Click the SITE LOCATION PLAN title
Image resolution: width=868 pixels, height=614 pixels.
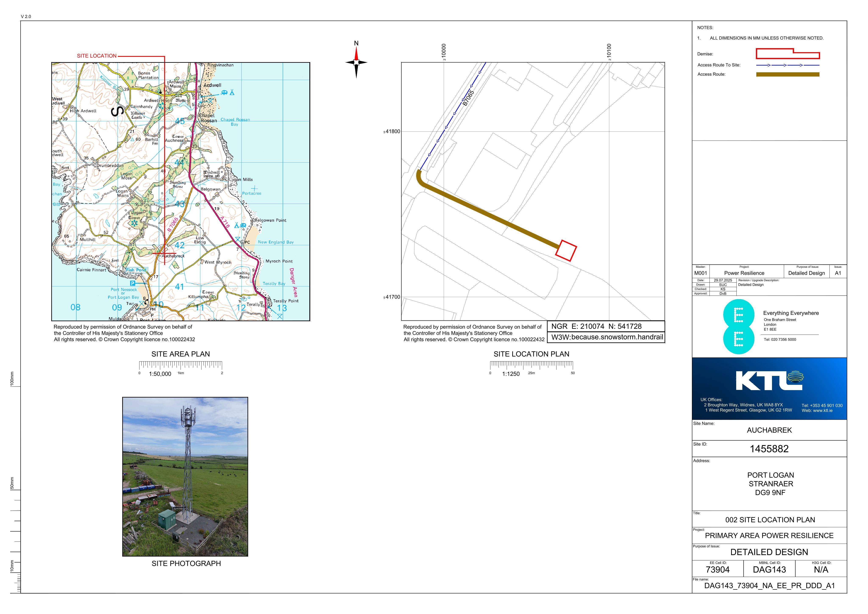tap(531, 354)
